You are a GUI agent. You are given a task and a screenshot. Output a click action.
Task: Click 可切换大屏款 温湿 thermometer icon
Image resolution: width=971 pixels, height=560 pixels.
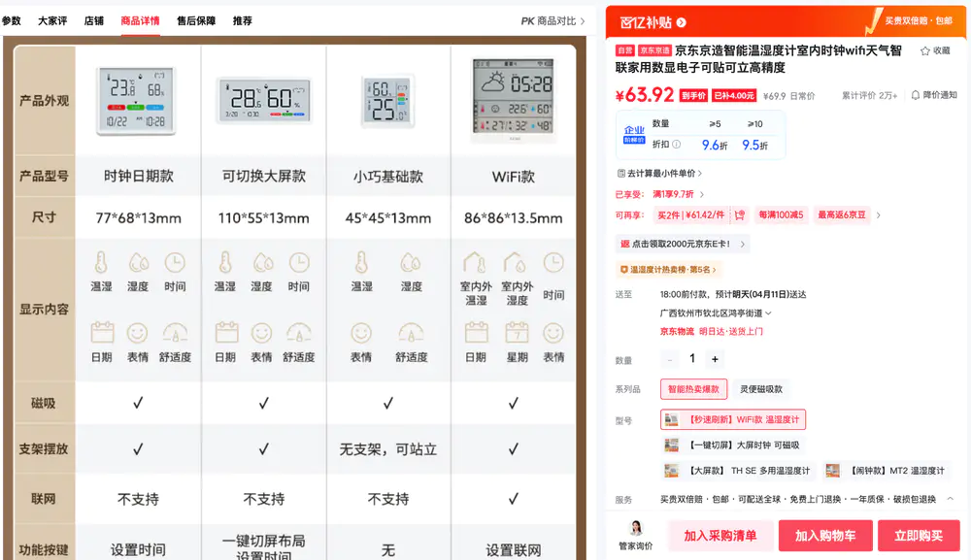click(225, 262)
